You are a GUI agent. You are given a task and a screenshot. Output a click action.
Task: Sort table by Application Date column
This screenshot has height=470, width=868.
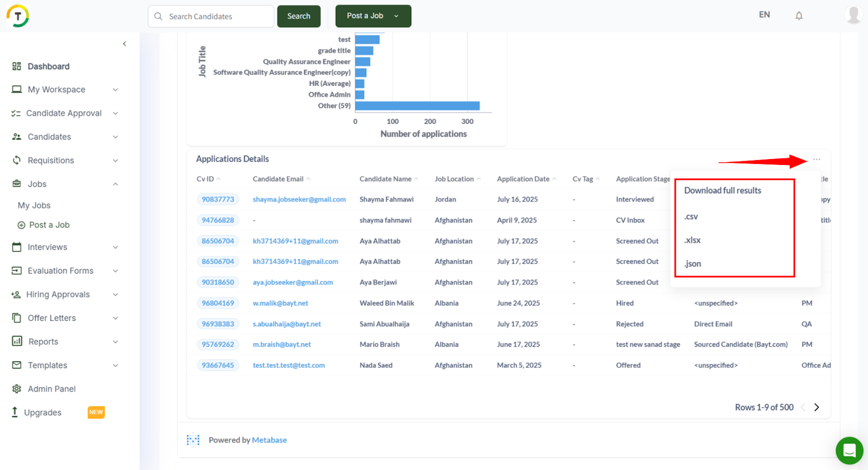point(523,179)
